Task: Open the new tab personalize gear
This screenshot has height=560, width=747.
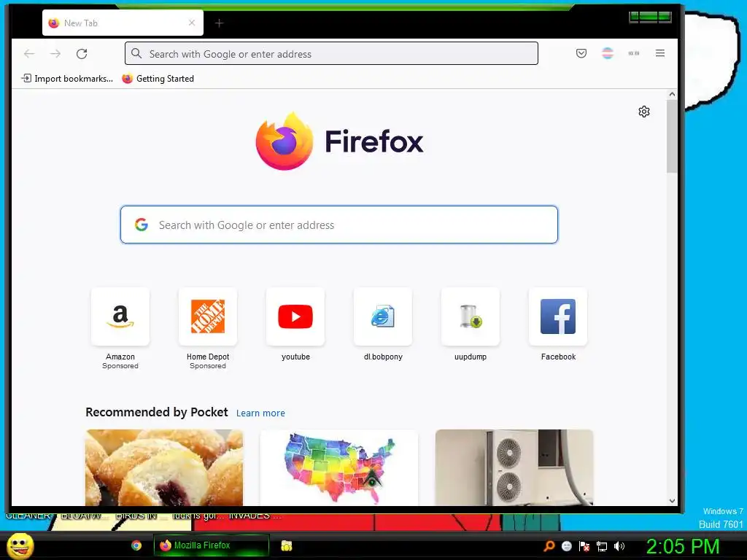Action: (x=644, y=112)
